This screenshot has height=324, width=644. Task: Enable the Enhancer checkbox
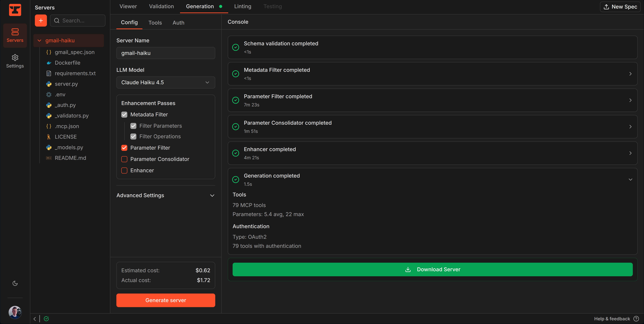click(x=124, y=170)
